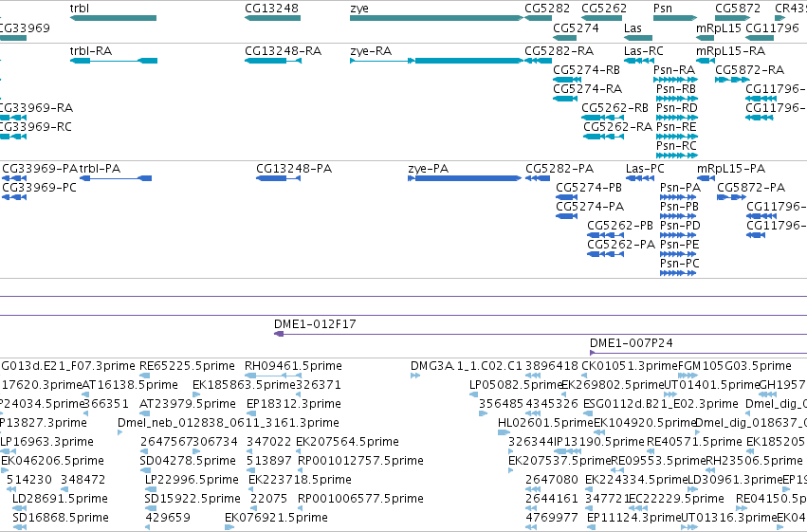Click the Psn-PE protein label
Image resolution: width=807 pixels, height=532 pixels.
[680, 245]
